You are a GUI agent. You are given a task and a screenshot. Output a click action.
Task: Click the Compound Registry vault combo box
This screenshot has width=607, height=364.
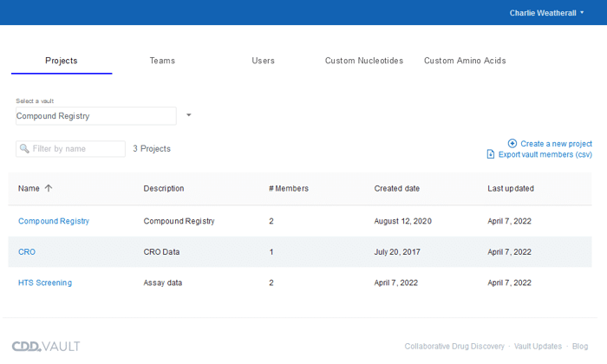coord(96,116)
